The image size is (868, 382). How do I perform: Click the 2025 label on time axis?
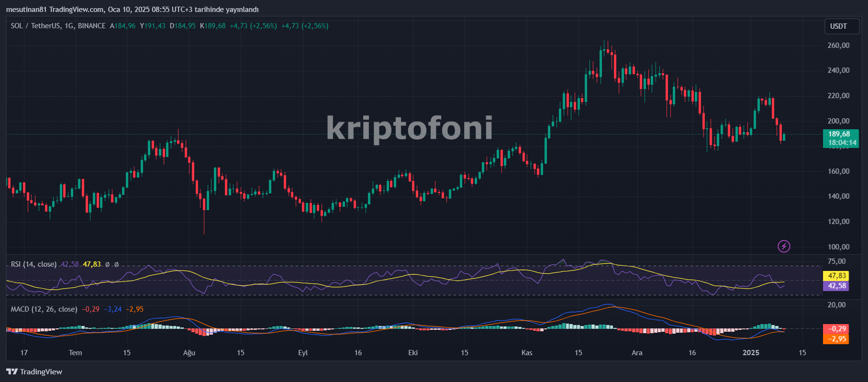click(750, 353)
